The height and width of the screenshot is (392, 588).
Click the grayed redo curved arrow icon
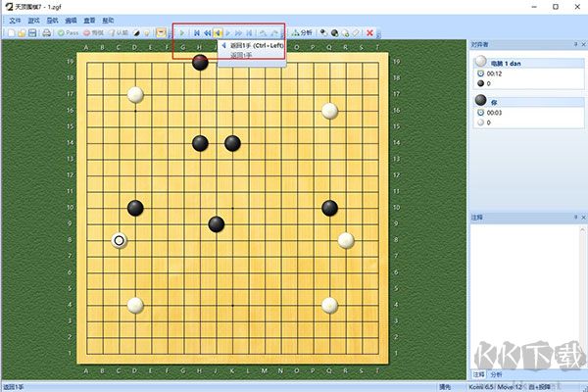tap(274, 33)
